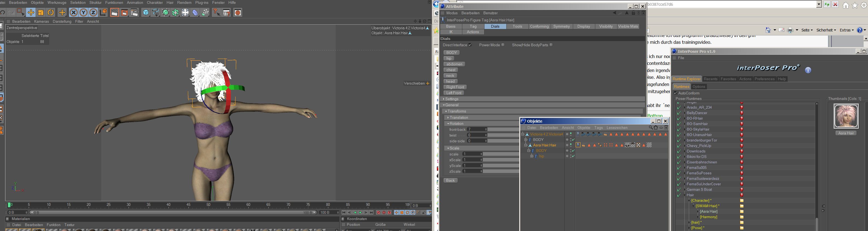Collapse the Asra Hair.Hair tree node
868x231 pixels.
pyautogui.click(x=526, y=145)
